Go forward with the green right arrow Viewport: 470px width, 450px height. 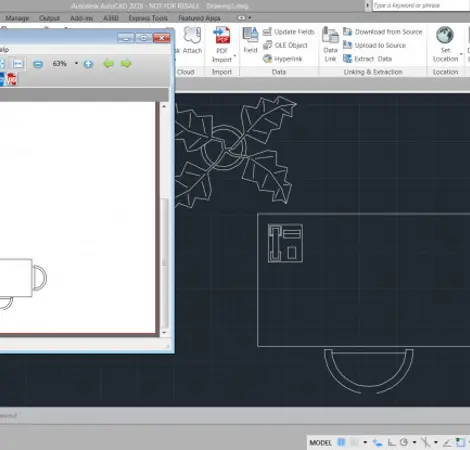click(x=126, y=63)
